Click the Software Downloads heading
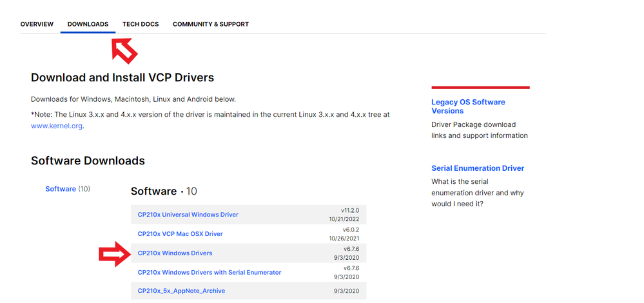Viewport: 644px width, 303px height. coord(88,161)
